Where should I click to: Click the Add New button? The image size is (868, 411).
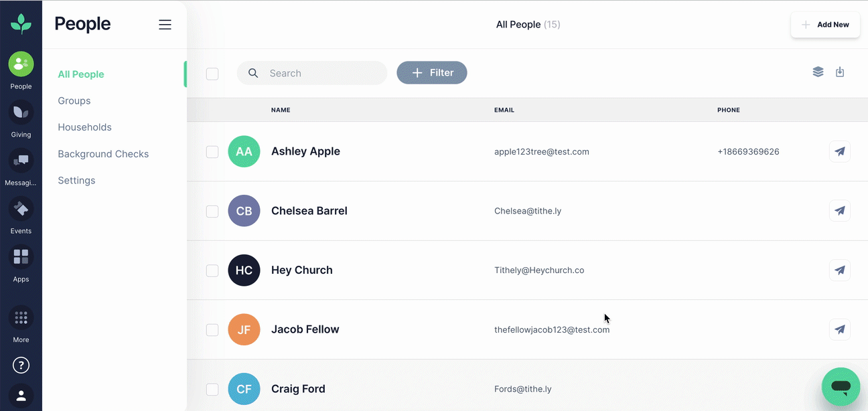(x=825, y=25)
